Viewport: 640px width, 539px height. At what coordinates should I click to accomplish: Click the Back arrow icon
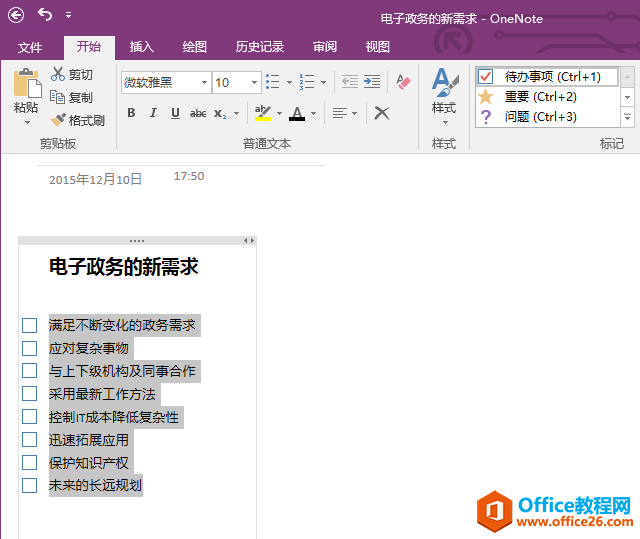(x=16, y=16)
